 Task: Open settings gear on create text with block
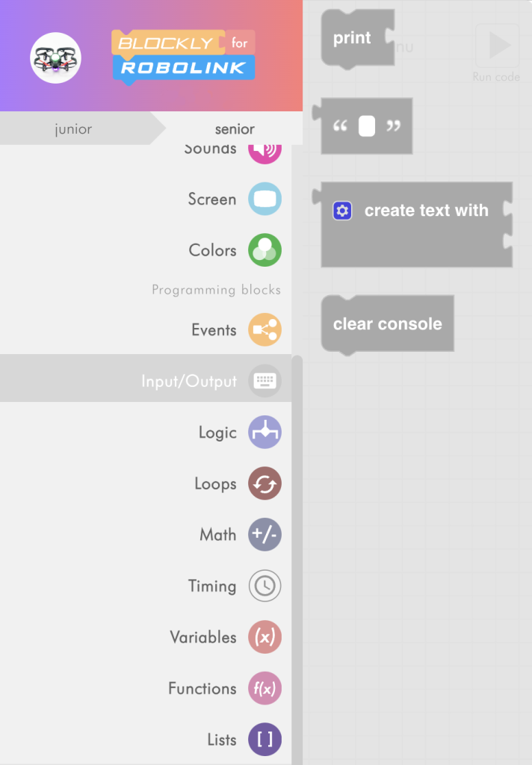(x=342, y=211)
